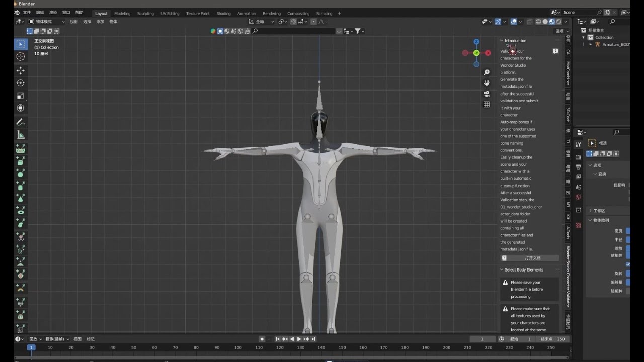Expand Armature_BODY in outliner
This screenshot has width=644, height=362.
point(591,44)
